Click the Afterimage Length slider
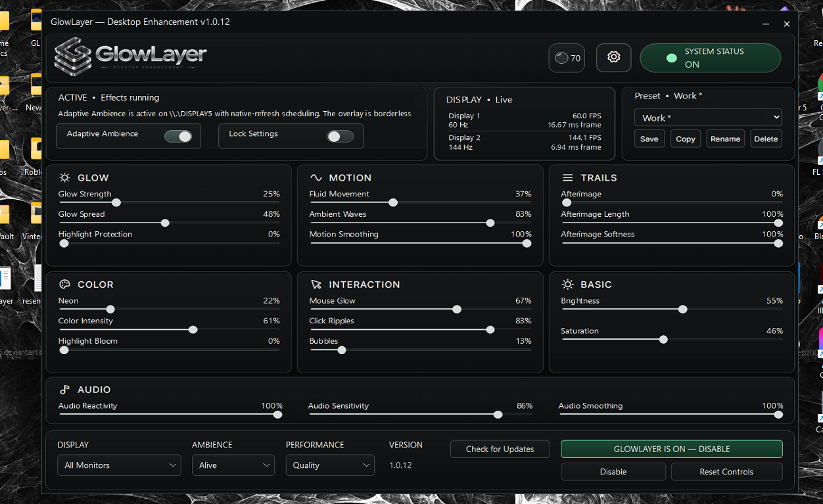The image size is (823, 504). (x=672, y=223)
